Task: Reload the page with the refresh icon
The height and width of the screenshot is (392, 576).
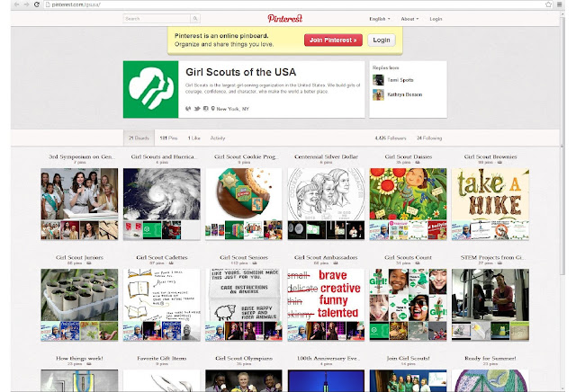Action: point(36,4)
